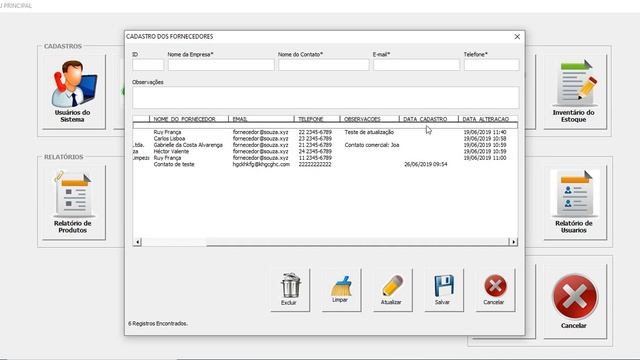
Task: Open Usuários do Sistema in main menu
Action: (x=74, y=92)
